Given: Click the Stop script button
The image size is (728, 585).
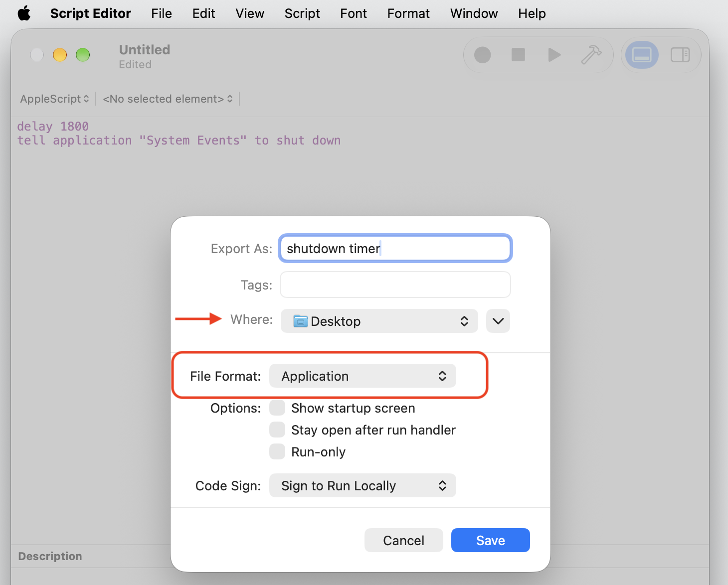Looking at the screenshot, I should click(518, 55).
